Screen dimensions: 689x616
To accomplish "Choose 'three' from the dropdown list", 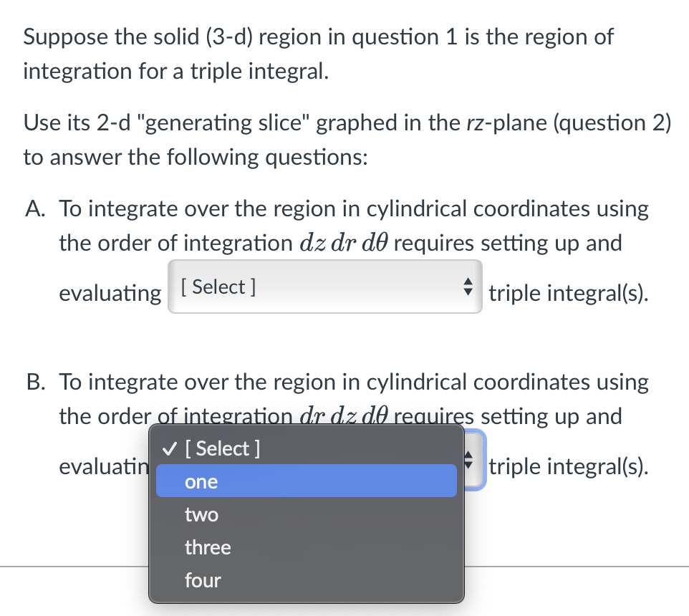I will coord(208,547).
